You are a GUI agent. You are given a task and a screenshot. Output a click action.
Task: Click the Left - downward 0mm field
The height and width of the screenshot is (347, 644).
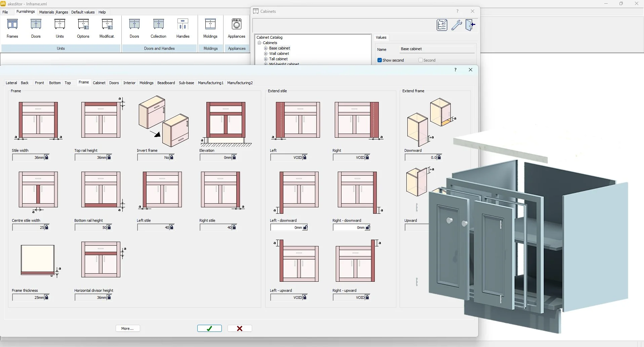[287, 228]
